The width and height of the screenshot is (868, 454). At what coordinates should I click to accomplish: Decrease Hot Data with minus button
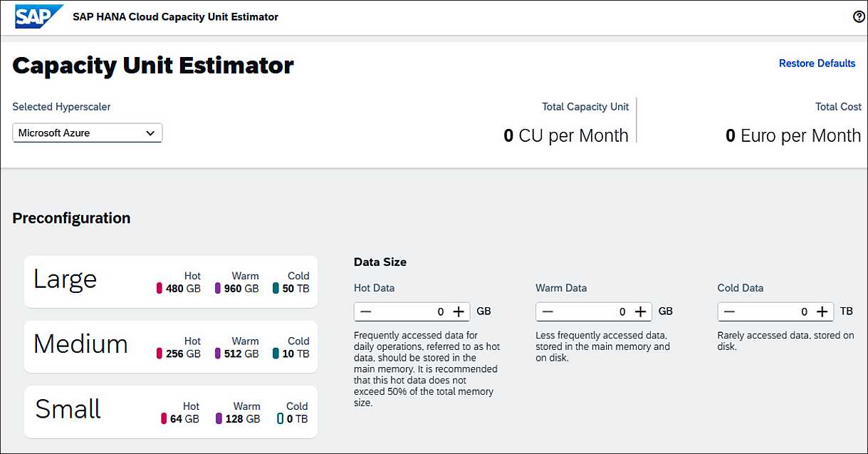(x=365, y=311)
